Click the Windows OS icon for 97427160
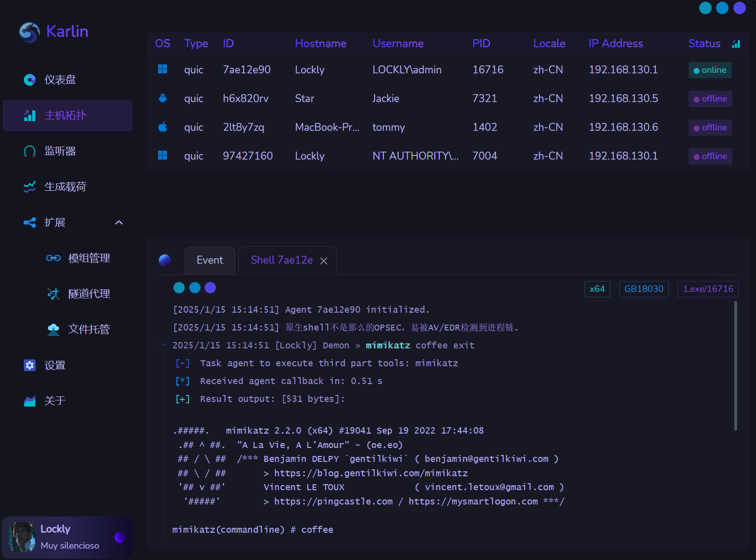Image resolution: width=756 pixels, height=560 pixels. pos(162,156)
